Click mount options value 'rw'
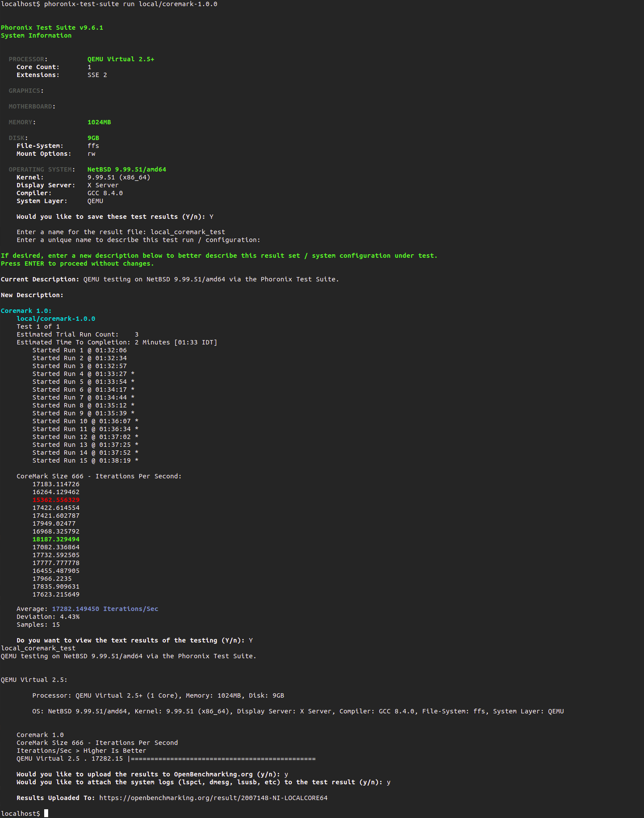 pyautogui.click(x=91, y=154)
